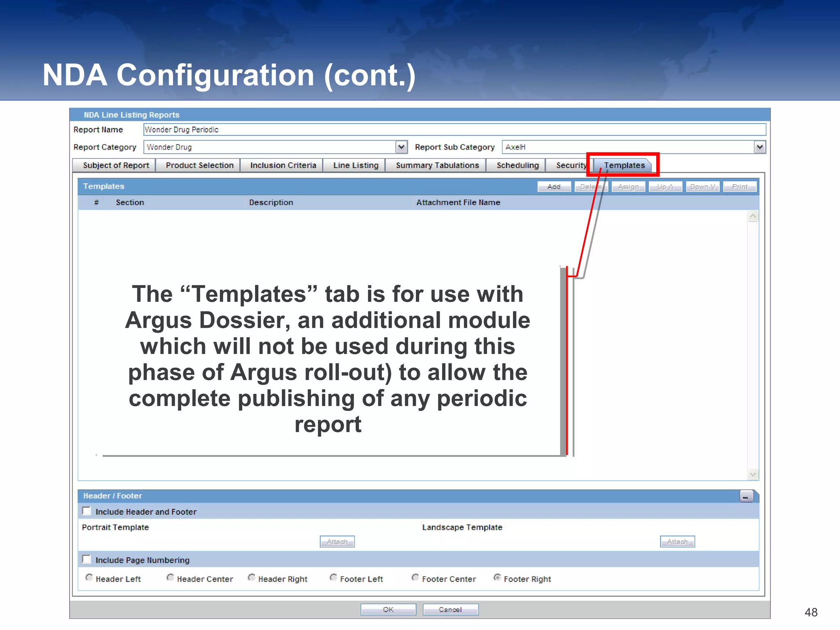Click the OK button
Screen dimensions: 840x630
(388, 609)
